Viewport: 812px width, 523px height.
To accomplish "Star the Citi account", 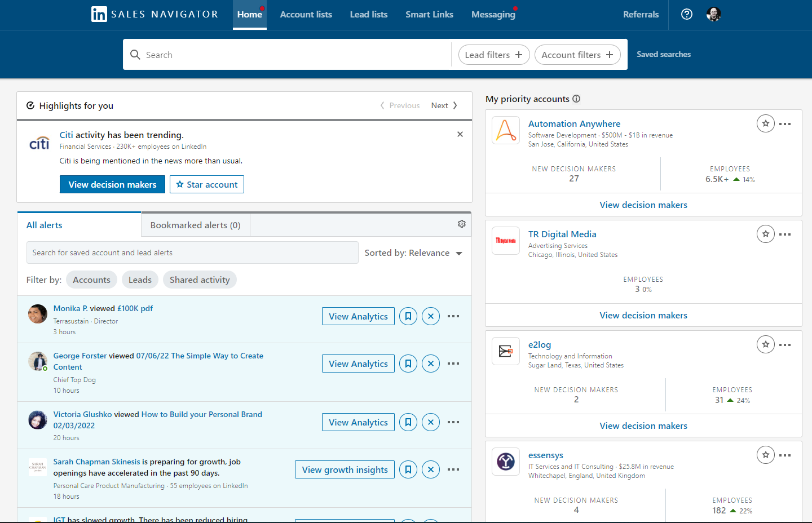I will [207, 184].
